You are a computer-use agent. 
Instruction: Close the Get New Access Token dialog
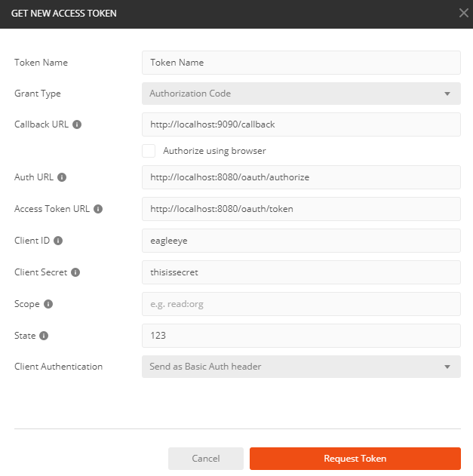463,13
